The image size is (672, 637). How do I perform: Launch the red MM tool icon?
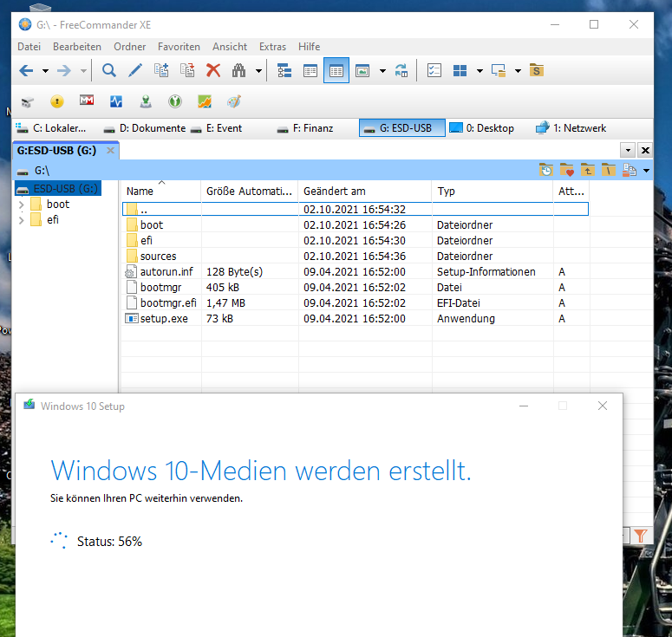[87, 101]
